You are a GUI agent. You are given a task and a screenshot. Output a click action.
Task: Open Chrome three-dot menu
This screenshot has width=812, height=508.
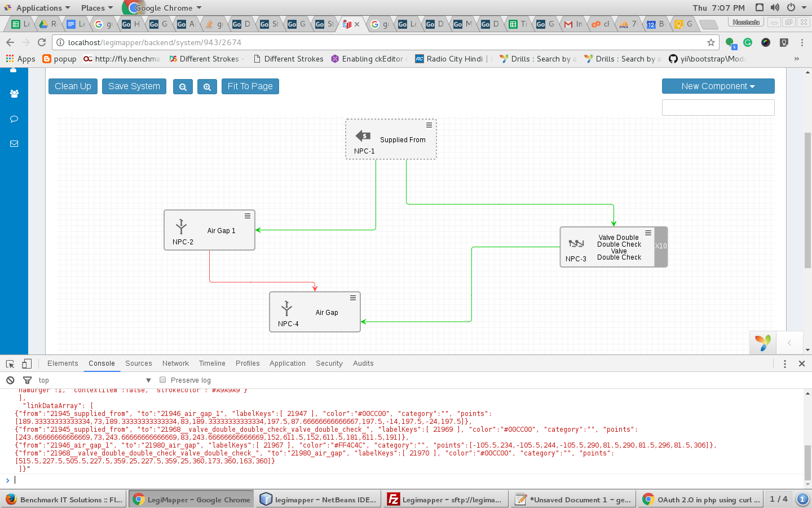coord(802,42)
